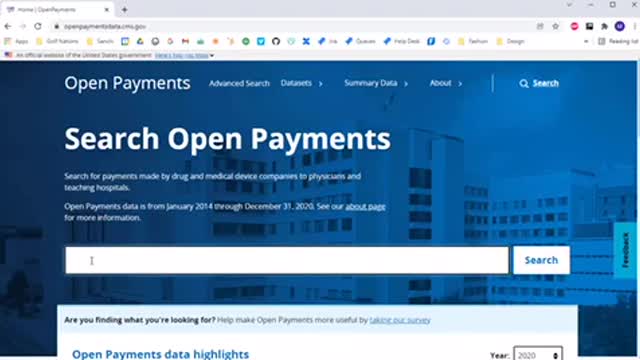The image size is (640, 360).
Task: Open the black square extension icon
Action: pyautogui.click(x=589, y=26)
